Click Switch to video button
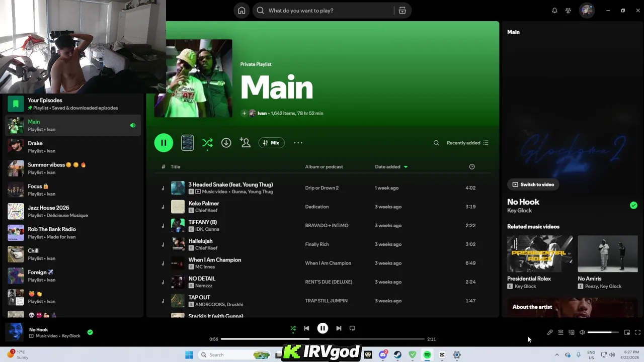644x362 pixels. point(533,185)
